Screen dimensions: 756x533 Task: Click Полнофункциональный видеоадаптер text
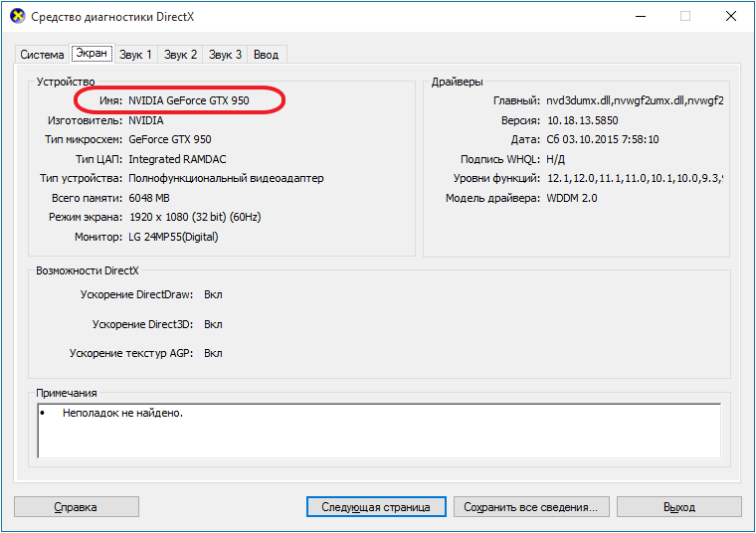[226, 178]
